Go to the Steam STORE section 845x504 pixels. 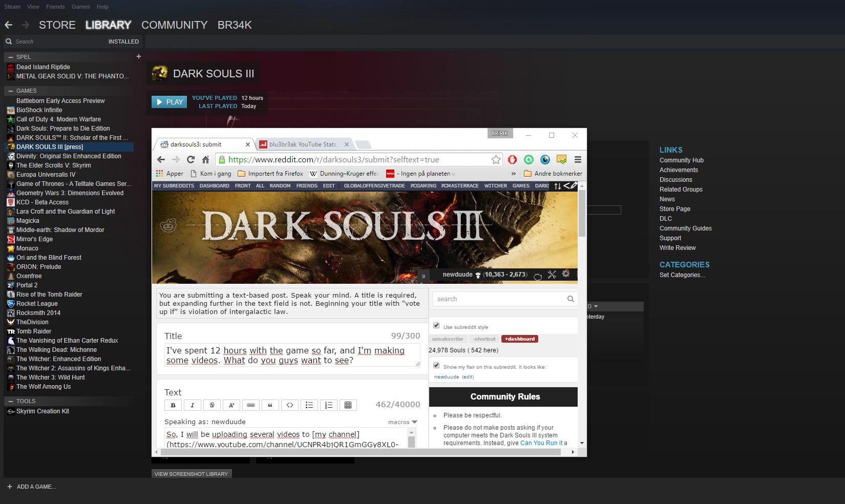[x=57, y=25]
